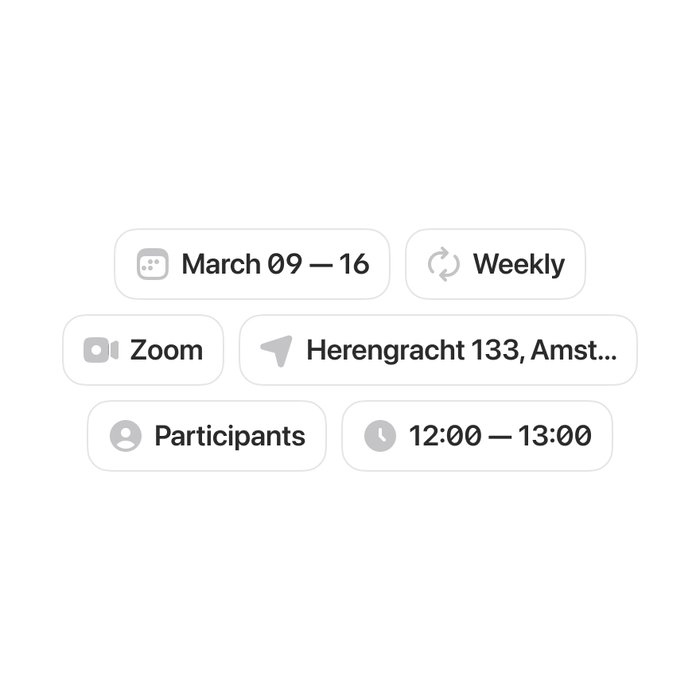The width and height of the screenshot is (700, 700).
Task: Click the "Weekly" text label
Action: coord(518,264)
